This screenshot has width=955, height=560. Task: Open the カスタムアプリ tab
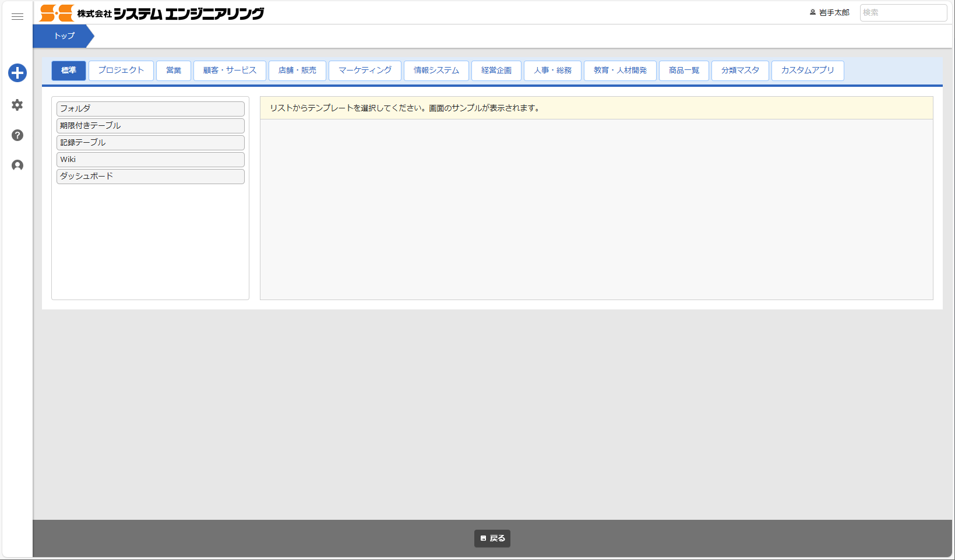click(807, 71)
